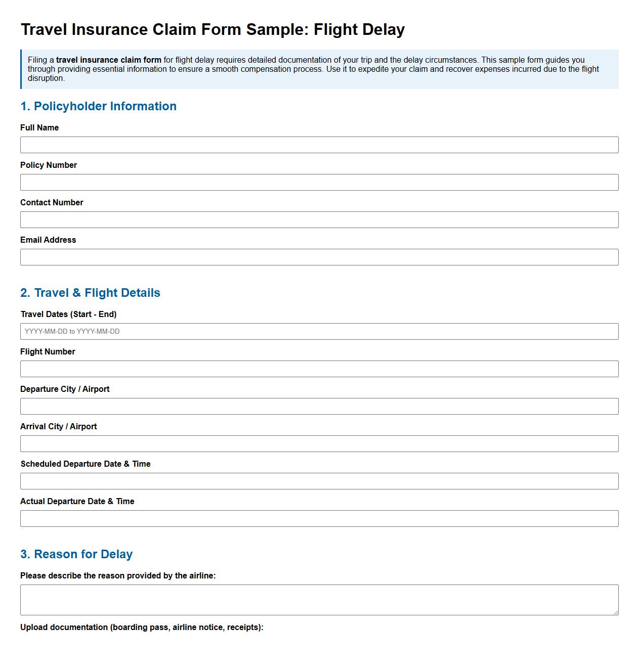Viewport: 639px width, 672px height.
Task: Click the Full Name input field
Action: [319, 145]
